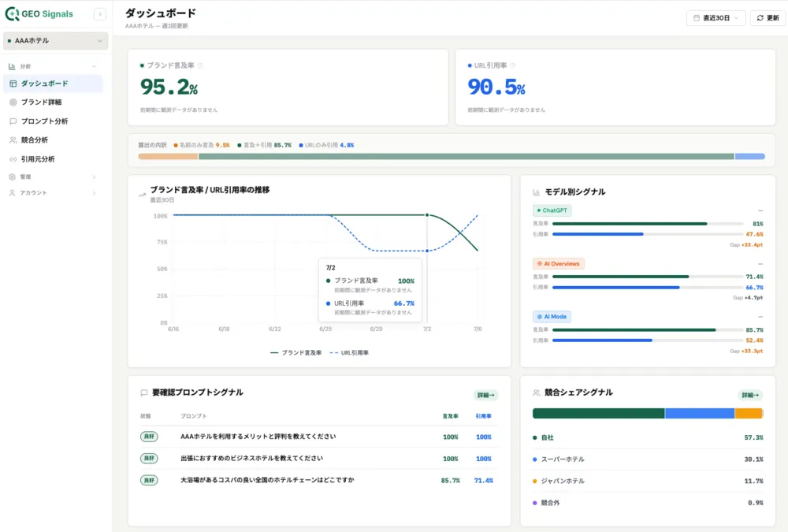Image resolution: width=788 pixels, height=532 pixels.
Task: Click the 言及率 column header
Action: click(450, 416)
